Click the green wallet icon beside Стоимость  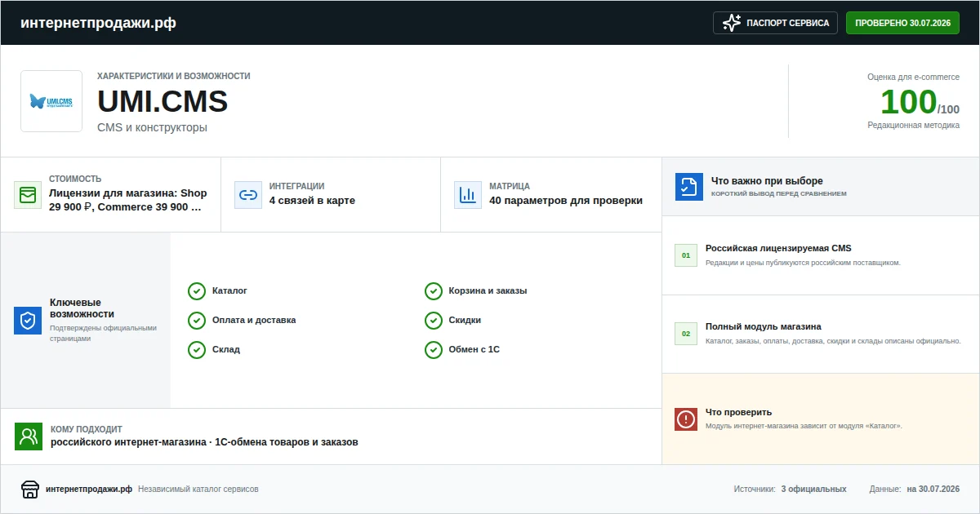pyautogui.click(x=28, y=195)
